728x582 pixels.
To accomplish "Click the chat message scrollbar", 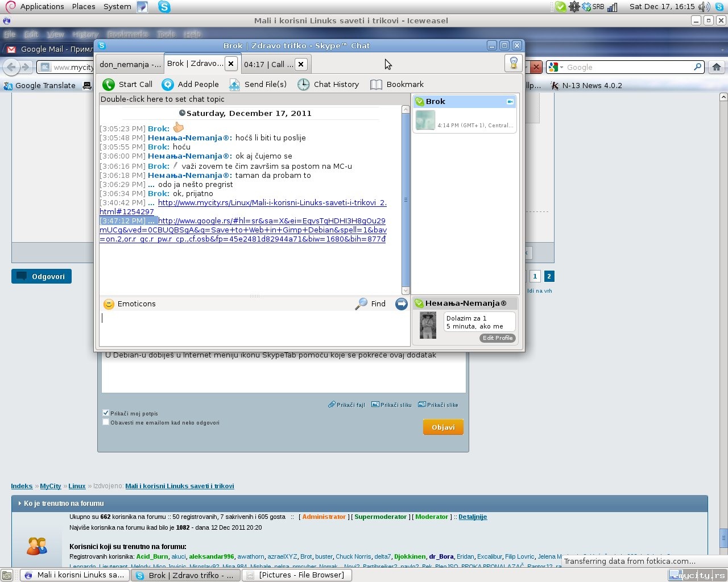I will point(406,200).
